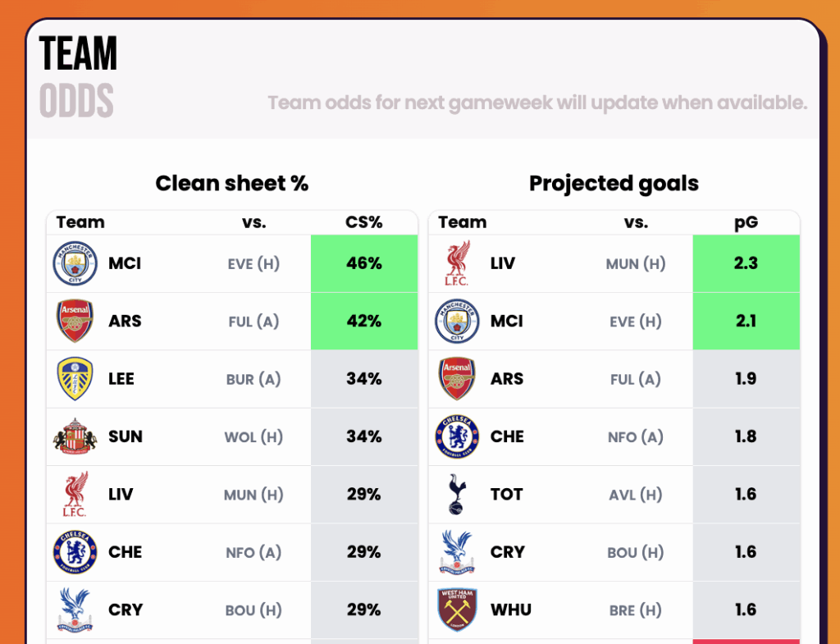Click the Clean sheet % table title

(x=232, y=184)
